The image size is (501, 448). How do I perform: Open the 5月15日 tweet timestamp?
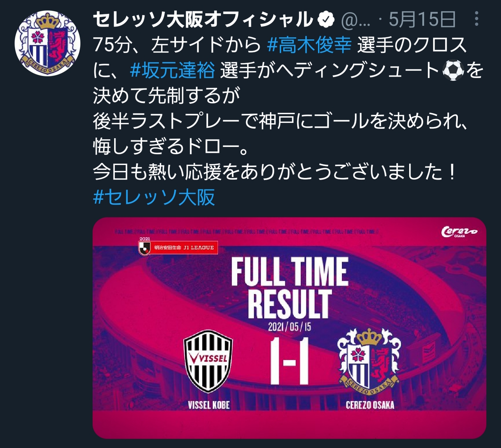coord(422,19)
